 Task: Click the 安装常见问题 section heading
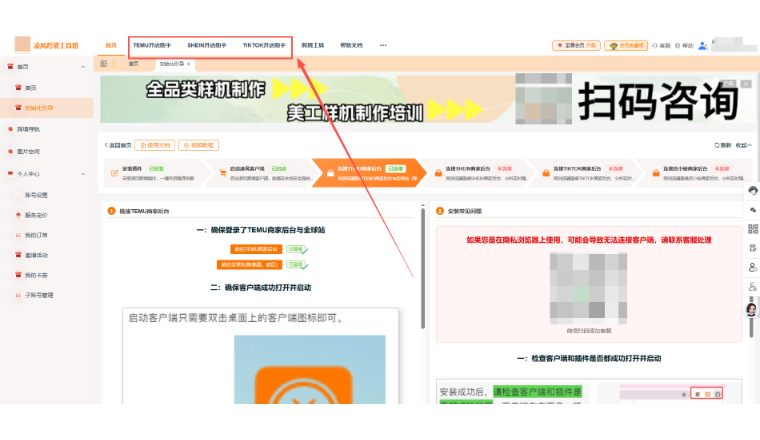[x=464, y=211]
